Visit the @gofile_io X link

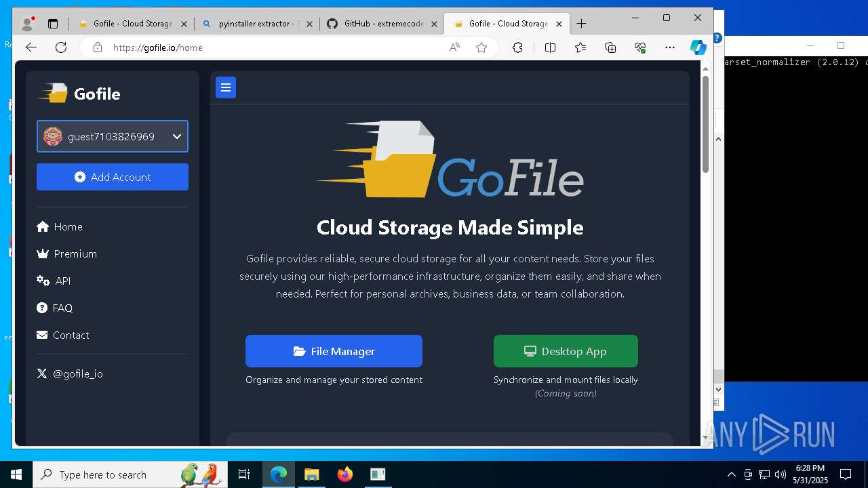click(70, 373)
